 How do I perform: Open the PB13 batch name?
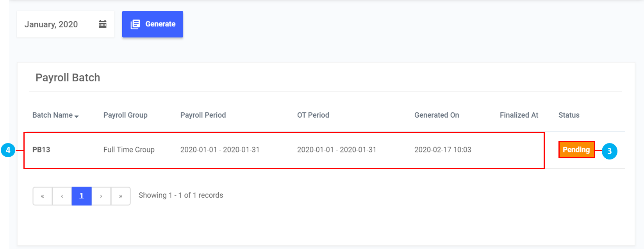point(41,150)
